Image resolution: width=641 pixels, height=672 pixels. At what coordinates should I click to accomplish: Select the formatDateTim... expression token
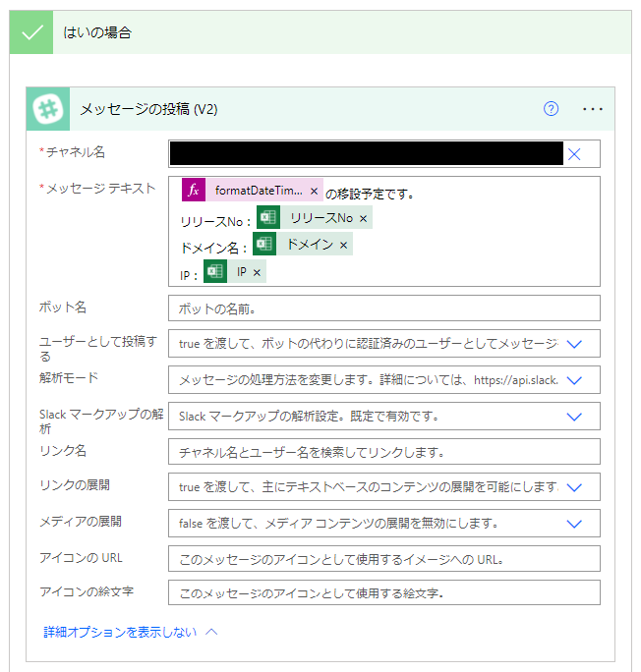coord(259,191)
